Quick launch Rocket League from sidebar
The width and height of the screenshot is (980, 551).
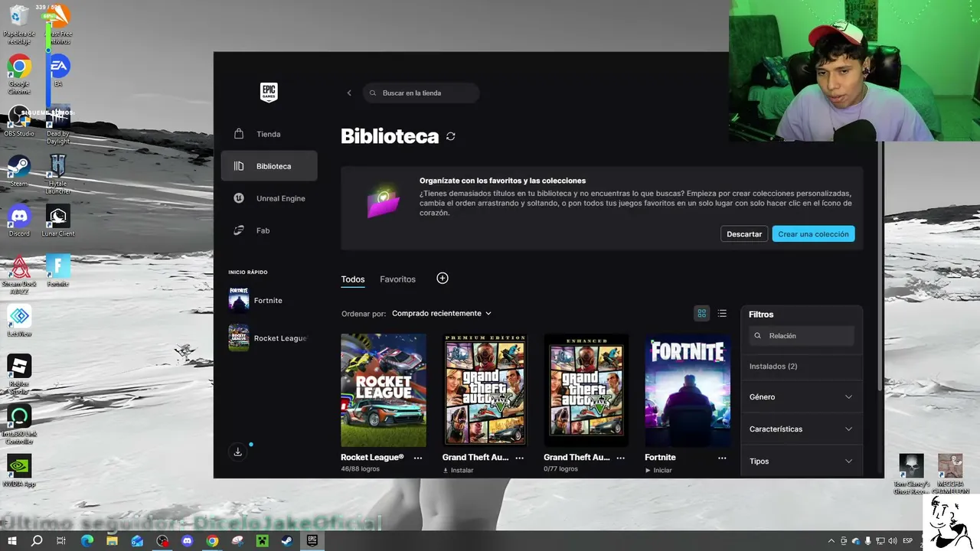click(269, 338)
